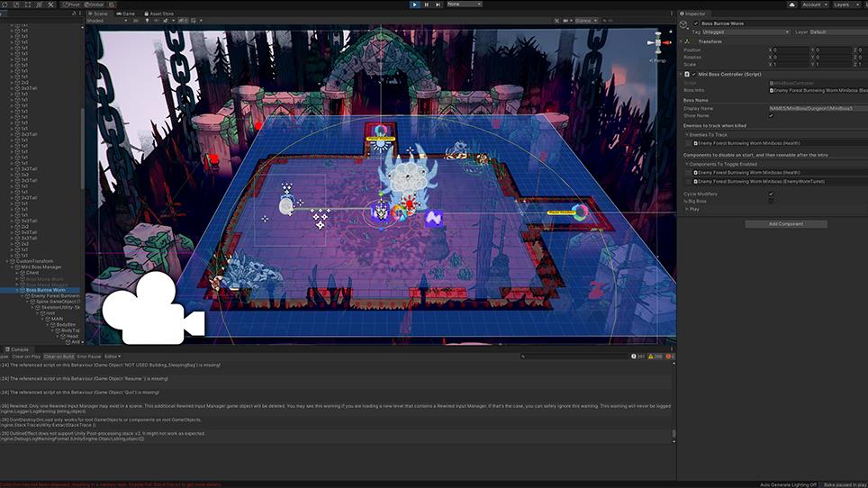868x488 pixels.
Task: Open the None dropdown beside the step button
Action: pos(464,4)
